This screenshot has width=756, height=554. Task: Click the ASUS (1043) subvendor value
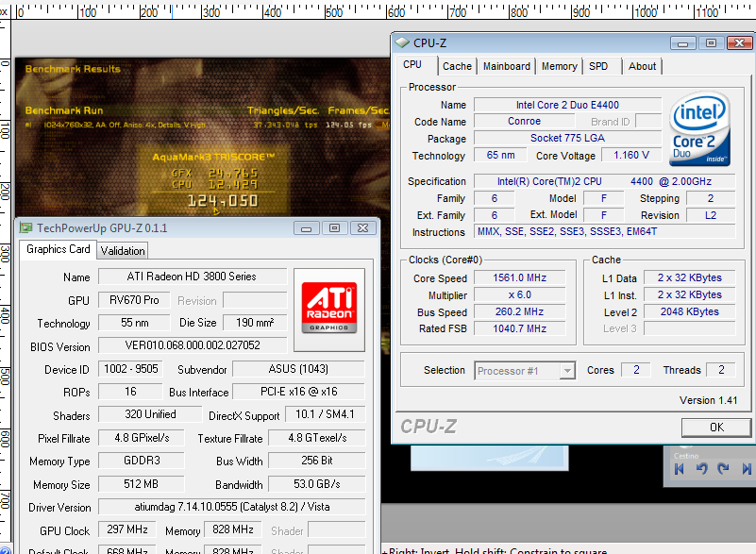coord(298,369)
